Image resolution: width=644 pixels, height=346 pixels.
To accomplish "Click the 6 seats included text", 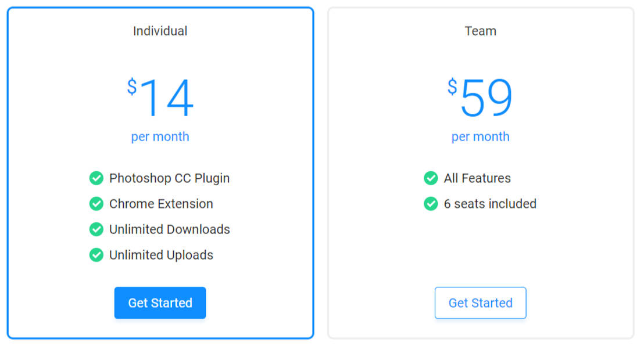I will [490, 204].
